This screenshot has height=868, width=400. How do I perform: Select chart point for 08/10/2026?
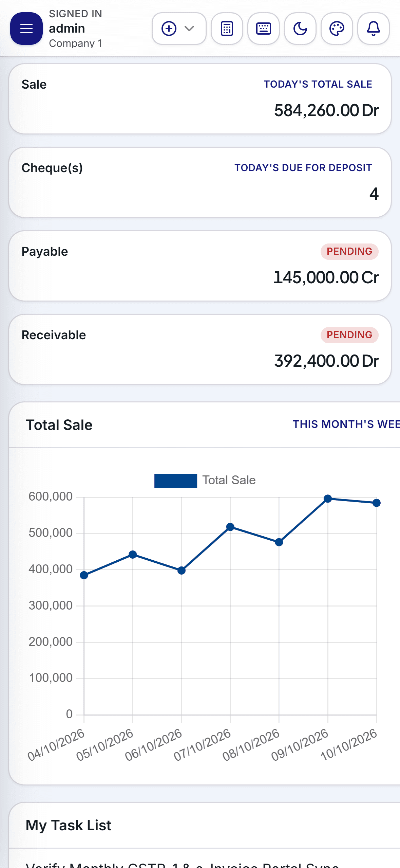point(279,542)
